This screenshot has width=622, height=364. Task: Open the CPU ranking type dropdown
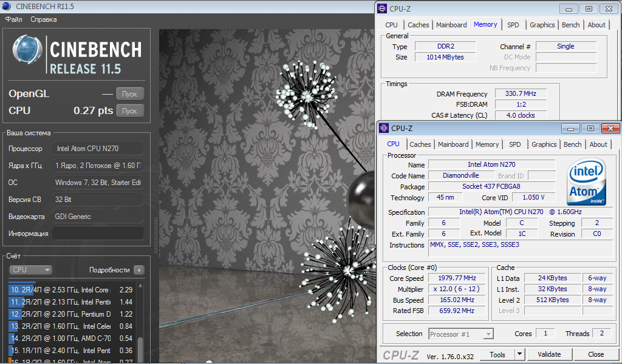tap(30, 270)
